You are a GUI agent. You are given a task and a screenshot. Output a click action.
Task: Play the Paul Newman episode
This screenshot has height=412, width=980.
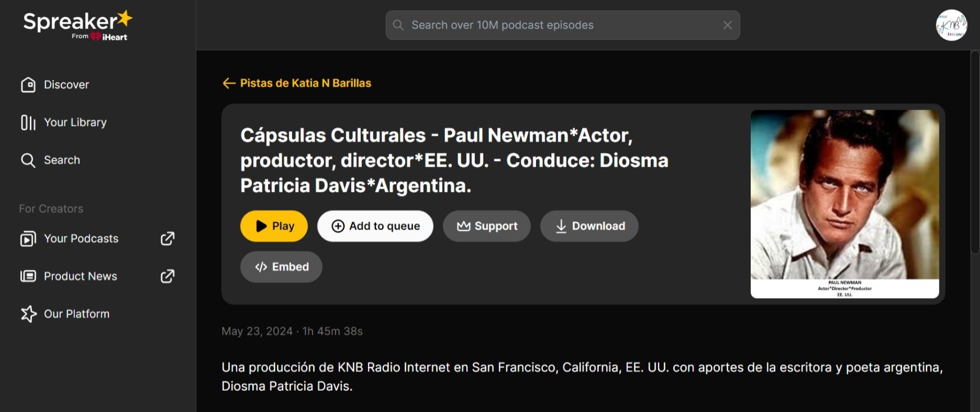point(274,226)
